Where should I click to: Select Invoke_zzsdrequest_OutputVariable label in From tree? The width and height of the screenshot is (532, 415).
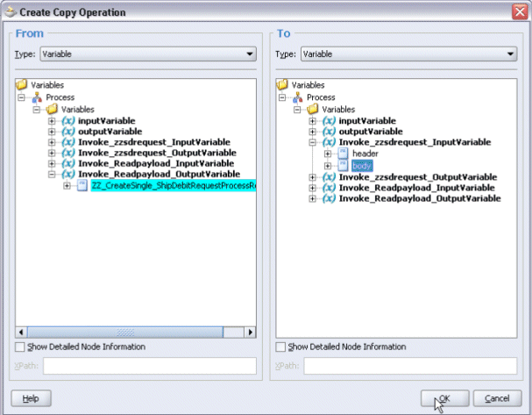pyautogui.click(x=158, y=153)
